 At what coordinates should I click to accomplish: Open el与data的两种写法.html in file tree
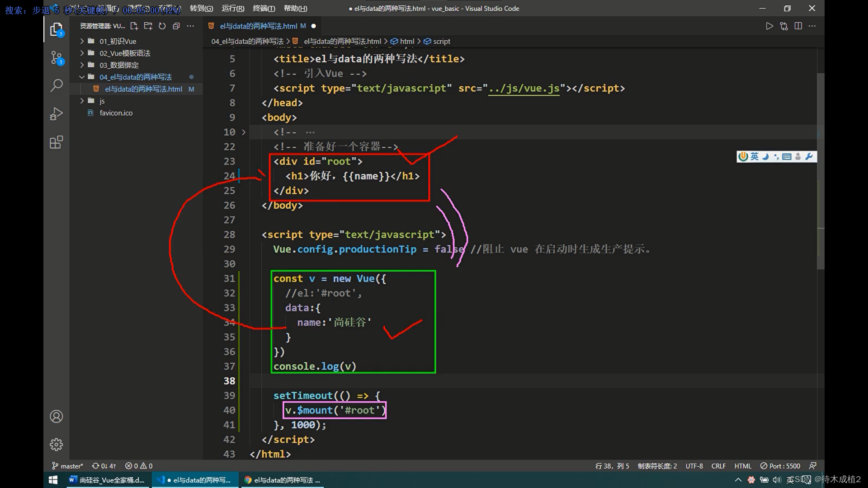coord(136,89)
